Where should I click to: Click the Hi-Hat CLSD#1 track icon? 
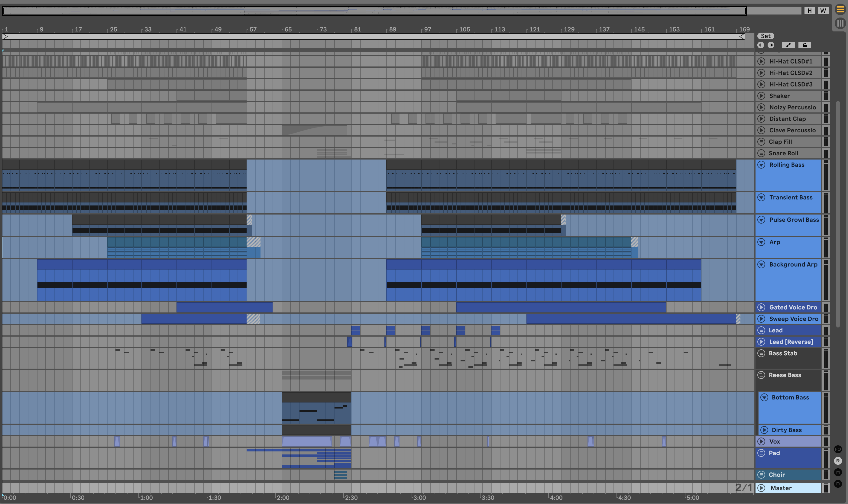(761, 61)
